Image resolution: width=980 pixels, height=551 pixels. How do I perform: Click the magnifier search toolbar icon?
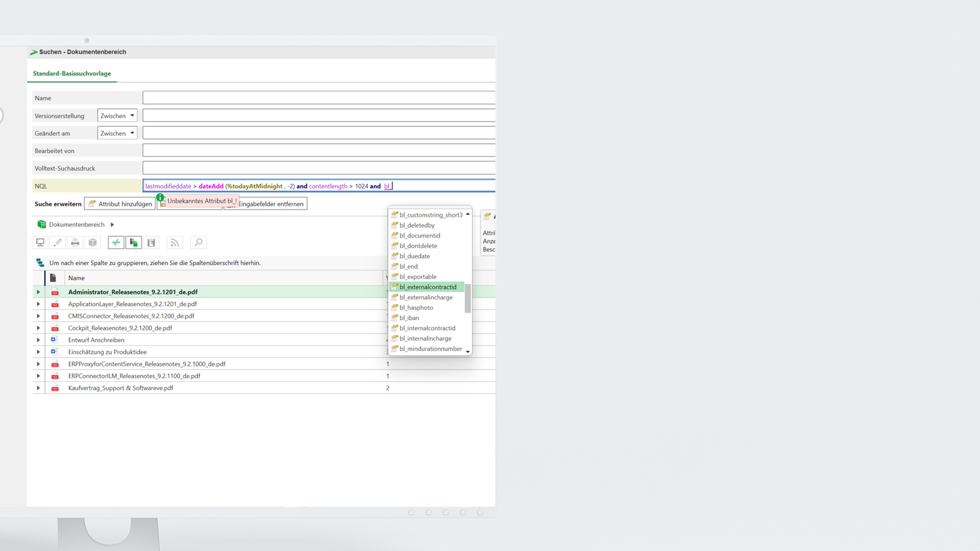(198, 242)
